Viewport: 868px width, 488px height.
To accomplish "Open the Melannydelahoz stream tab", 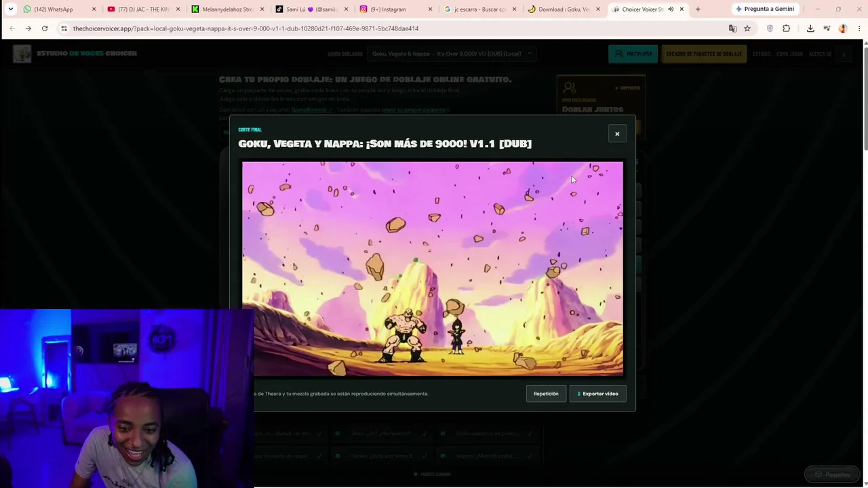I will pos(227,9).
